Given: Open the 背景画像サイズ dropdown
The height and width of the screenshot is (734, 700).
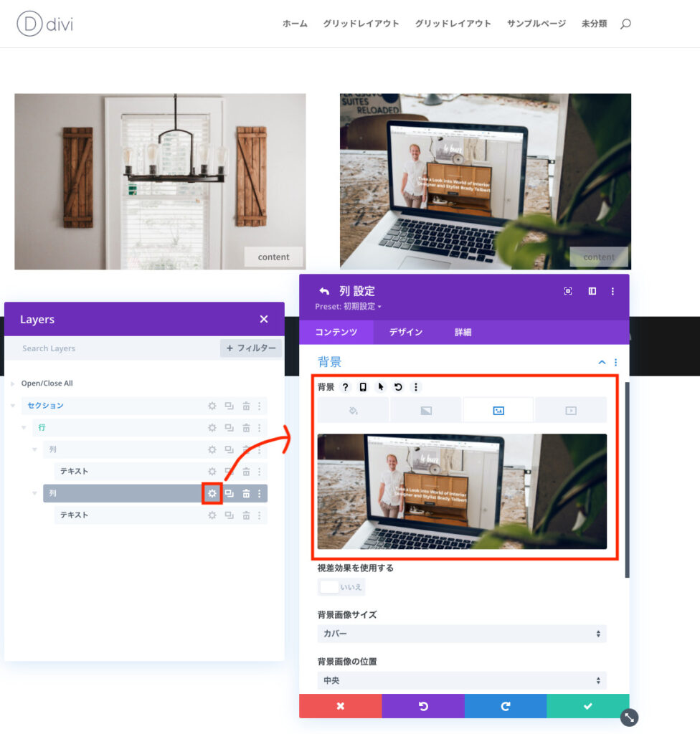Looking at the screenshot, I should pos(461,634).
